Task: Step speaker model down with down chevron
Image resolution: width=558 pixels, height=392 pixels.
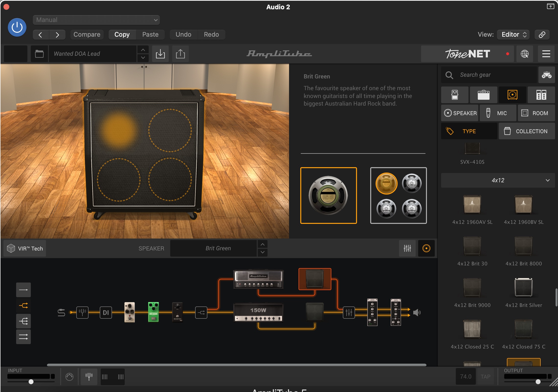Action: tap(262, 252)
